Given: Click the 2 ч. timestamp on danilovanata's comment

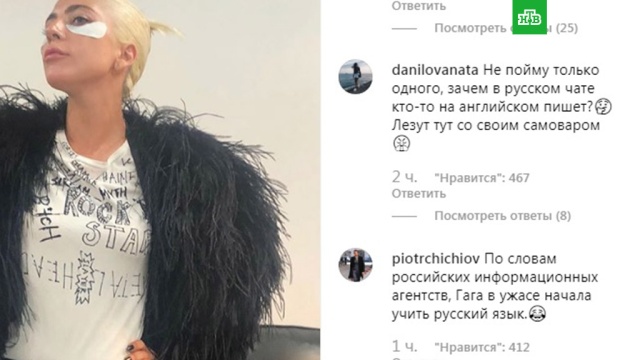Looking at the screenshot, I should [404, 177].
